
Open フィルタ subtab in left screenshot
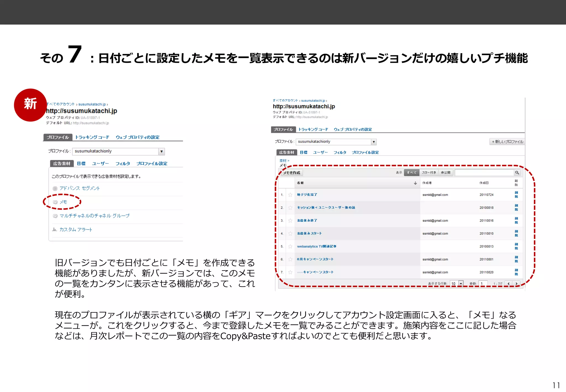click(123, 164)
